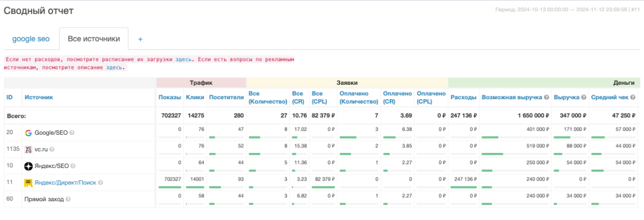Click the 47 250 ₽ average check total

click(x=624, y=116)
